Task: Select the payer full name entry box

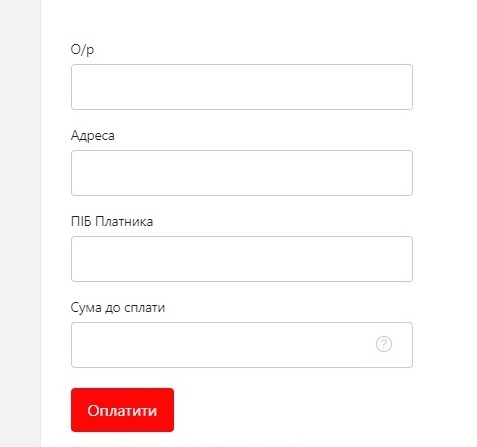Action: pyautogui.click(x=242, y=259)
